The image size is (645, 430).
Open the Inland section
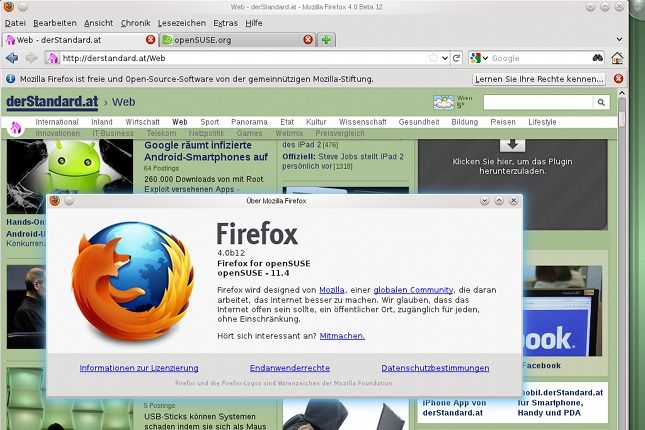tap(102, 122)
